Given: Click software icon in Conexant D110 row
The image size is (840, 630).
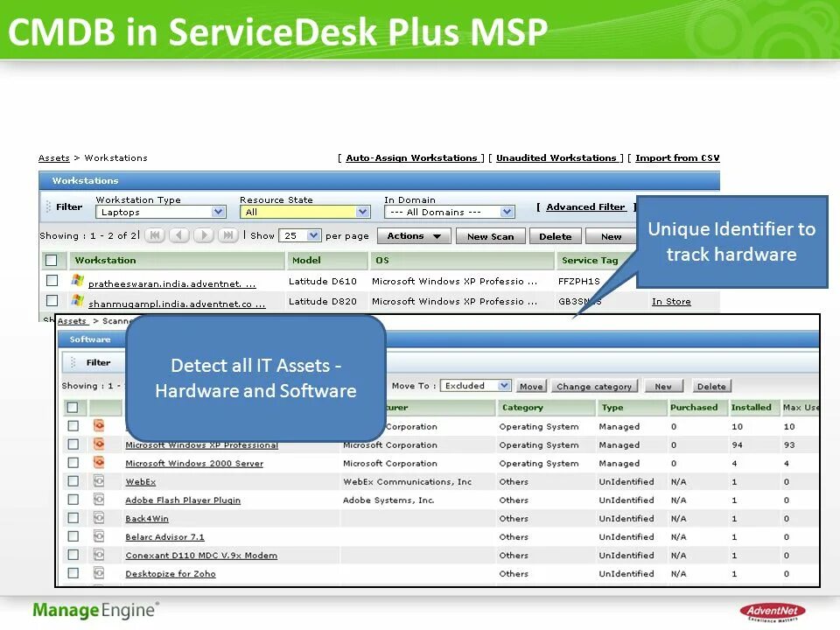Looking at the screenshot, I should [99, 555].
